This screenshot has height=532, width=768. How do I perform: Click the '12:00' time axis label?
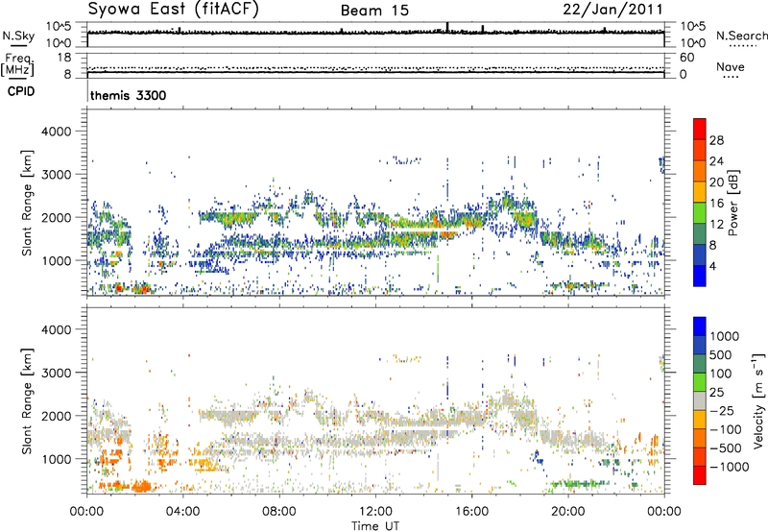point(375,512)
